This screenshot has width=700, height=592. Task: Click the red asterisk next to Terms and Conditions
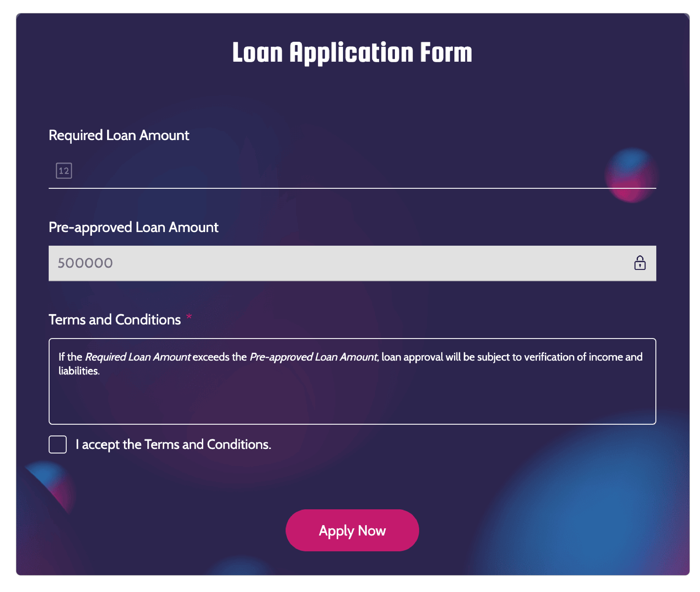pos(189,317)
